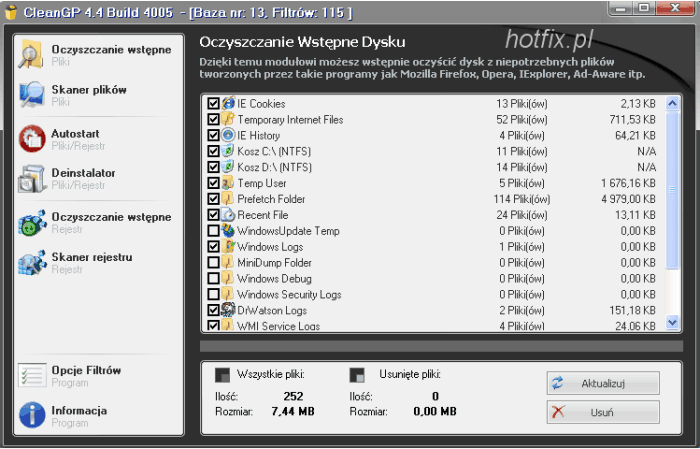The width and height of the screenshot is (700, 449).
Task: Open the Deinstalator icon in sidebar
Action: click(32, 178)
